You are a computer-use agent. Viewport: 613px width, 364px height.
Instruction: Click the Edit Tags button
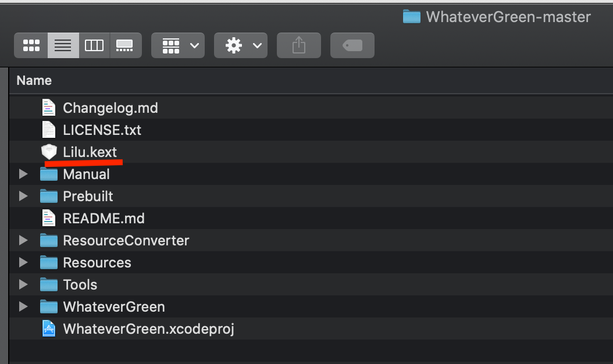[x=352, y=45]
